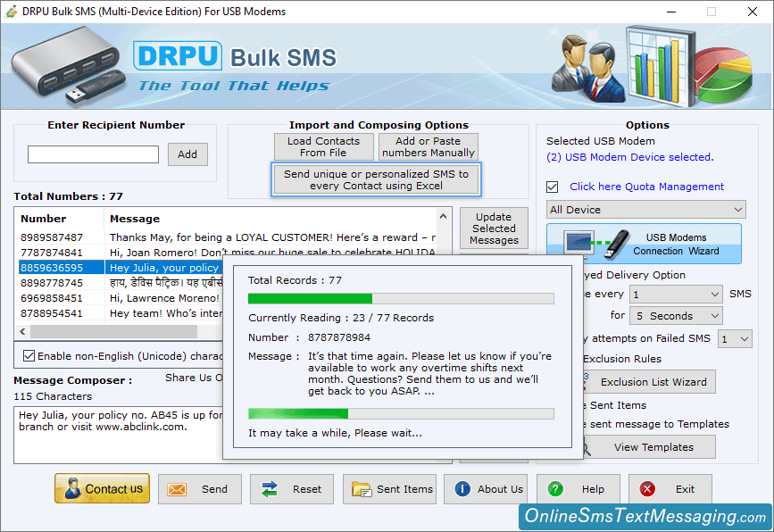This screenshot has height=532, width=774.
Task: Click the USB modem connection monitor icon
Action: [579, 242]
